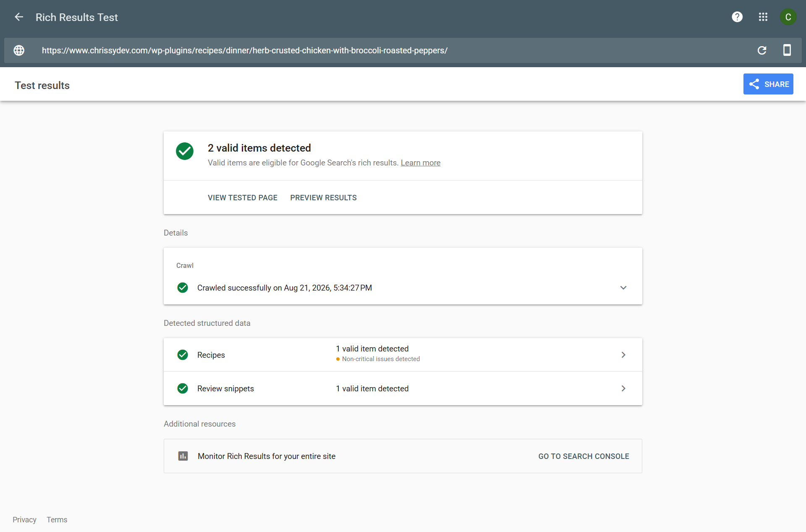This screenshot has width=806, height=532.
Task: Click the Crawl section label
Action: [x=185, y=266]
